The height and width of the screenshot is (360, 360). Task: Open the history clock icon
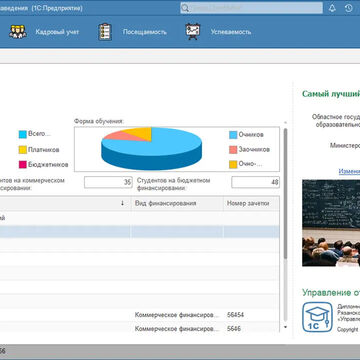(349, 8)
